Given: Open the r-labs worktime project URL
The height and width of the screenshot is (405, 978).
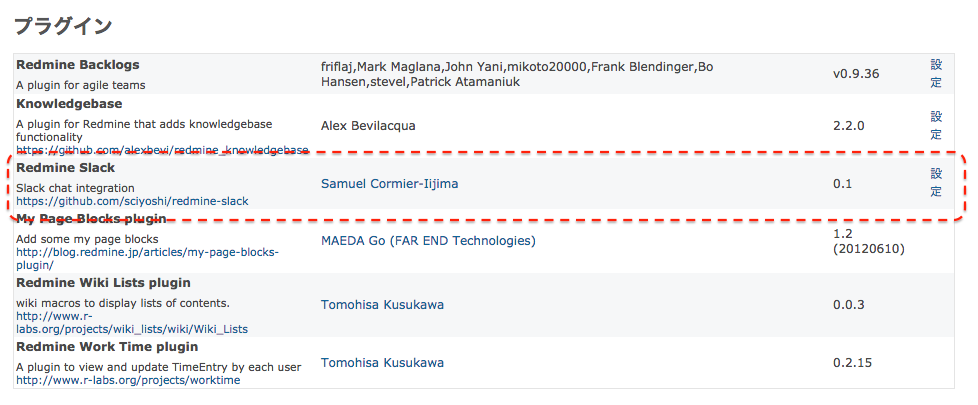Looking at the screenshot, I should tap(128, 380).
